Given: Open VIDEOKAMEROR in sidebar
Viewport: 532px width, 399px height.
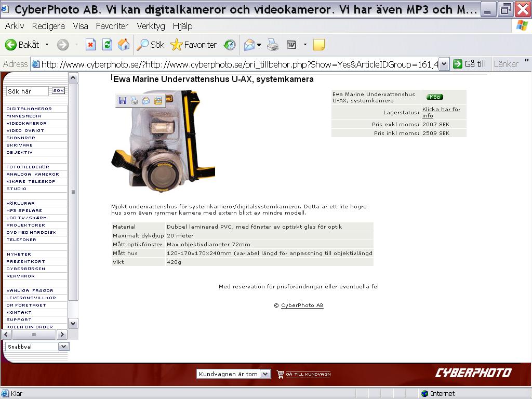Looking at the screenshot, I should click(x=26, y=124).
